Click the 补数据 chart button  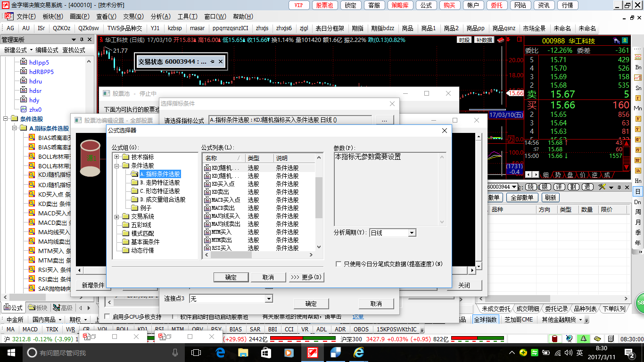pos(484,40)
